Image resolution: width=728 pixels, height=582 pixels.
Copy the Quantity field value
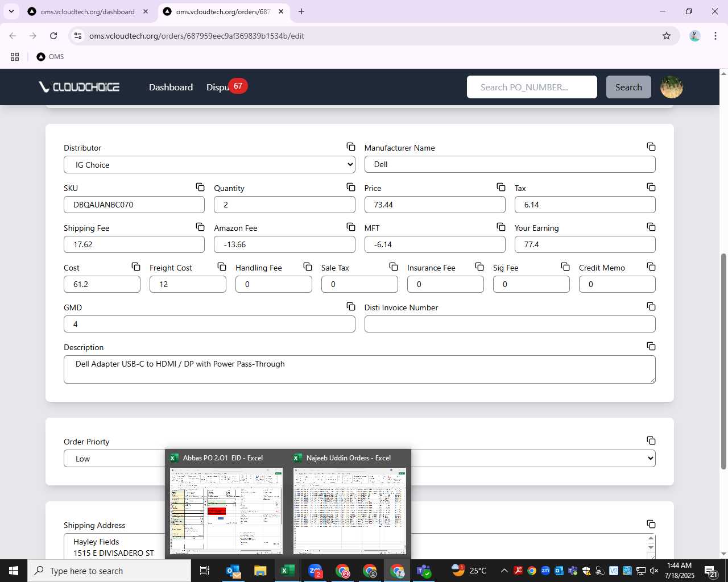coord(351,187)
